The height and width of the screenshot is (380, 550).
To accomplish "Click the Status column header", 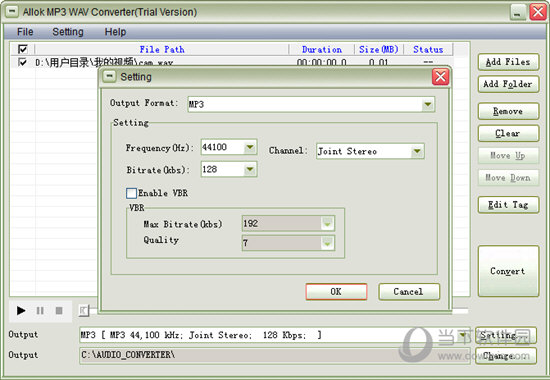I will click(428, 49).
